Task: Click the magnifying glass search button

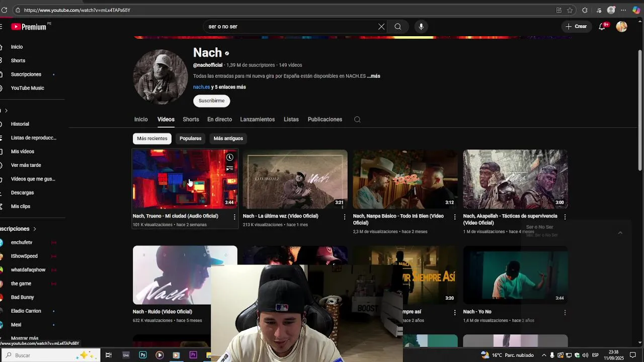Action: coord(398,27)
